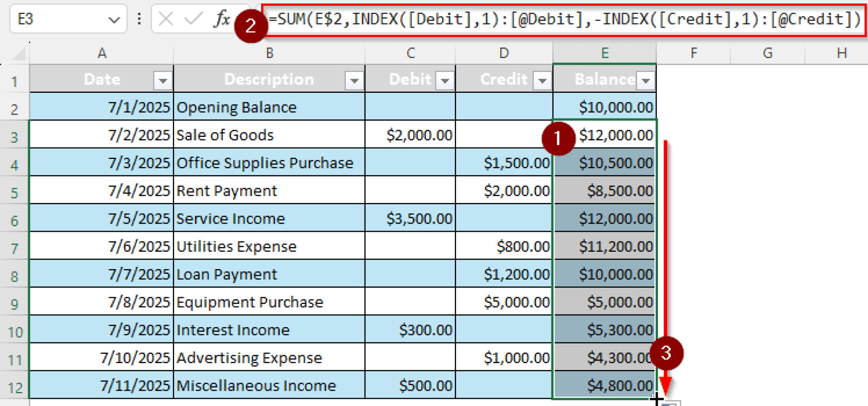Click the Enter checkmark icon in the formula bar
Image resolution: width=868 pixels, height=406 pixels.
[193, 19]
